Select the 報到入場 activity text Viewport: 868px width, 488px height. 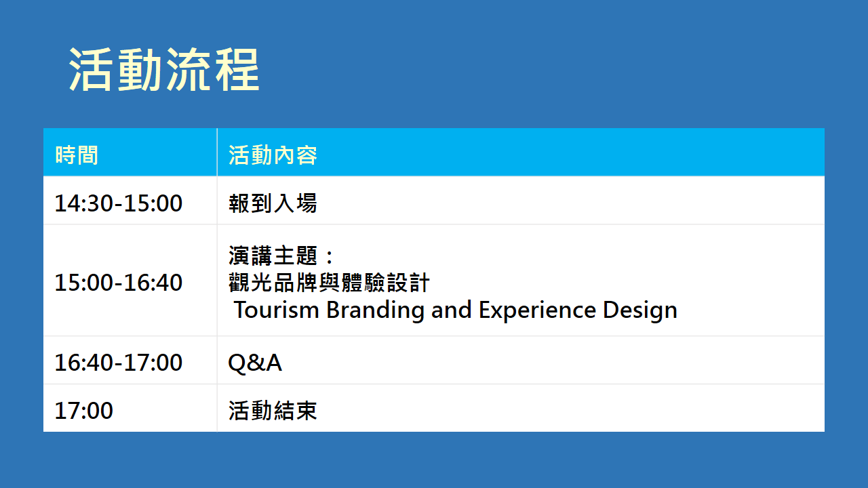tap(273, 203)
